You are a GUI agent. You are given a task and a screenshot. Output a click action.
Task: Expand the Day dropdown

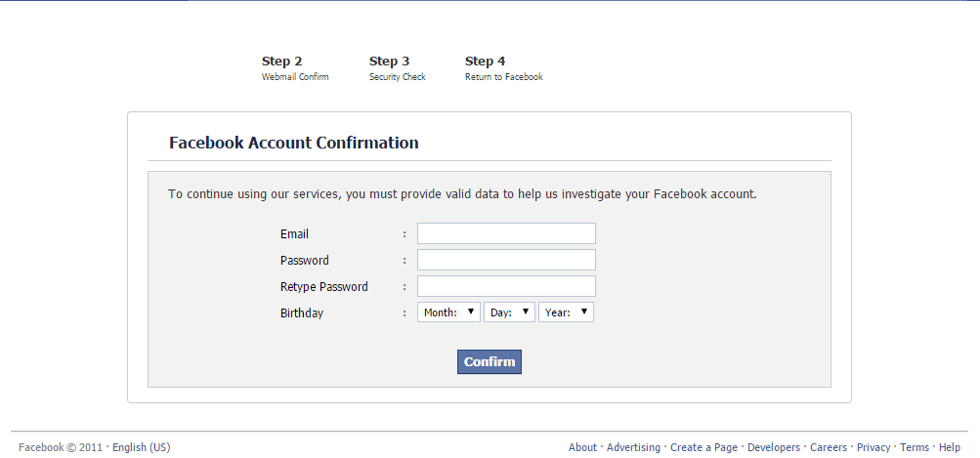pyautogui.click(x=509, y=312)
